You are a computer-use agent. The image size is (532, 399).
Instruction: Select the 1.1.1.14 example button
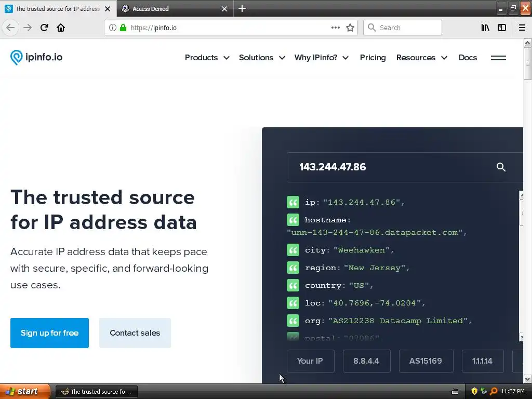483,361
